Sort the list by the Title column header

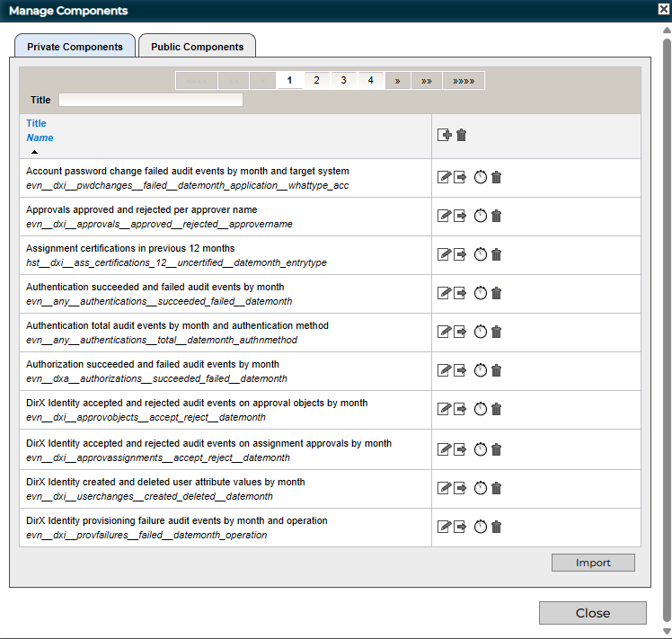point(36,123)
